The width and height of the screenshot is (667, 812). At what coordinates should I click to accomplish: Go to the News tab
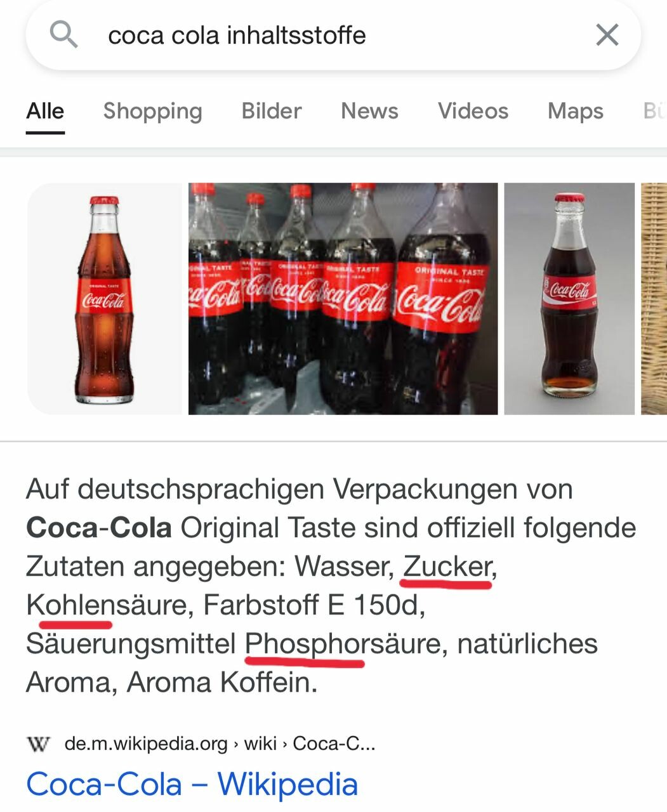(x=369, y=111)
